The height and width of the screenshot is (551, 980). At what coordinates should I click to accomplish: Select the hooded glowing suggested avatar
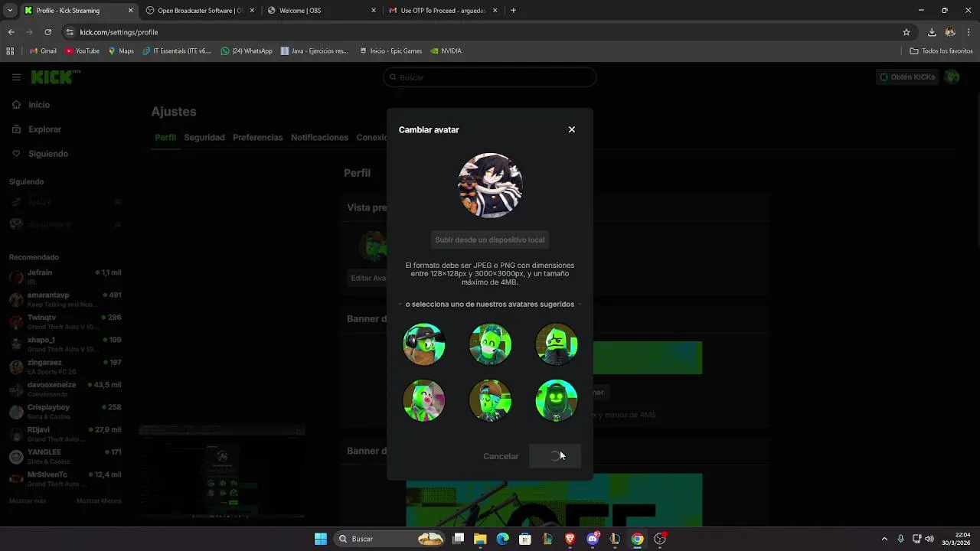[557, 400]
